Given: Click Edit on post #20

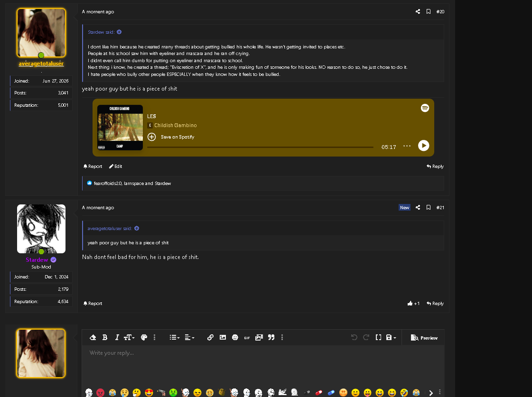Looking at the screenshot, I should click(115, 166).
